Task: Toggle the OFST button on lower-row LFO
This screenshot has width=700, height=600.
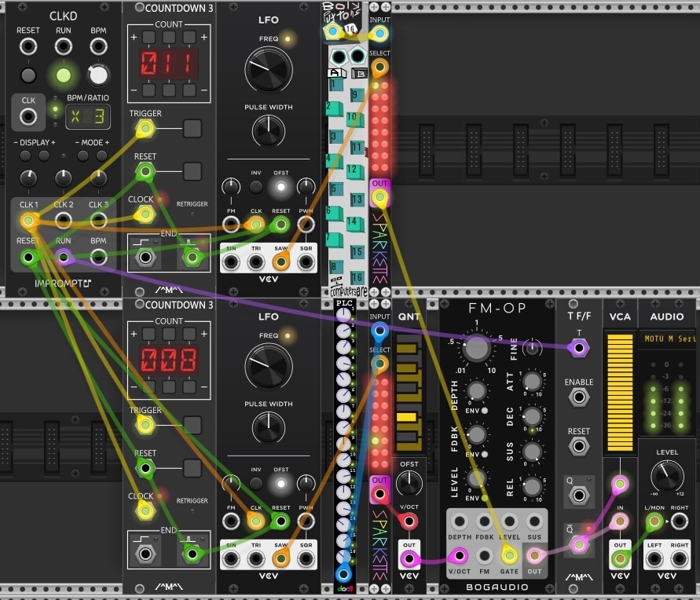Action: click(x=280, y=484)
